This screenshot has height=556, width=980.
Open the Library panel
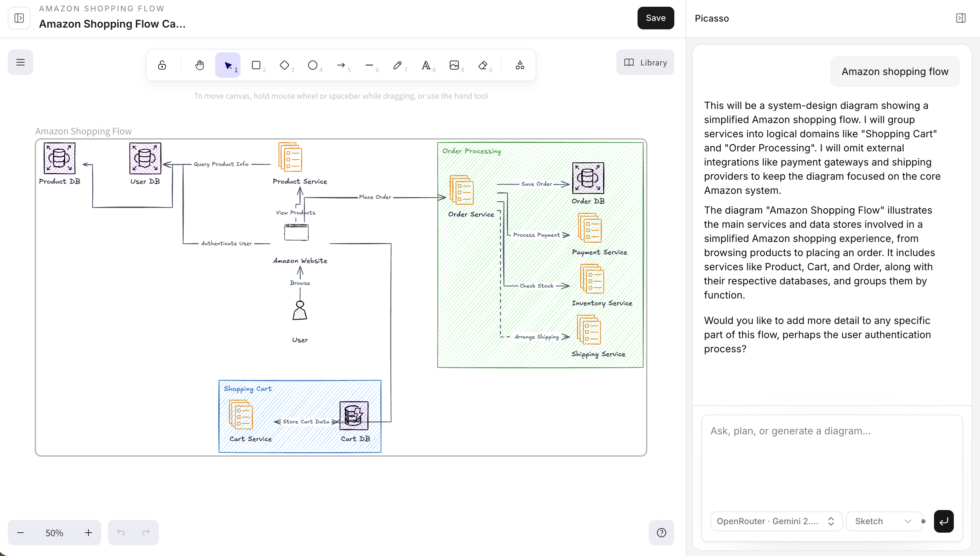pos(645,62)
